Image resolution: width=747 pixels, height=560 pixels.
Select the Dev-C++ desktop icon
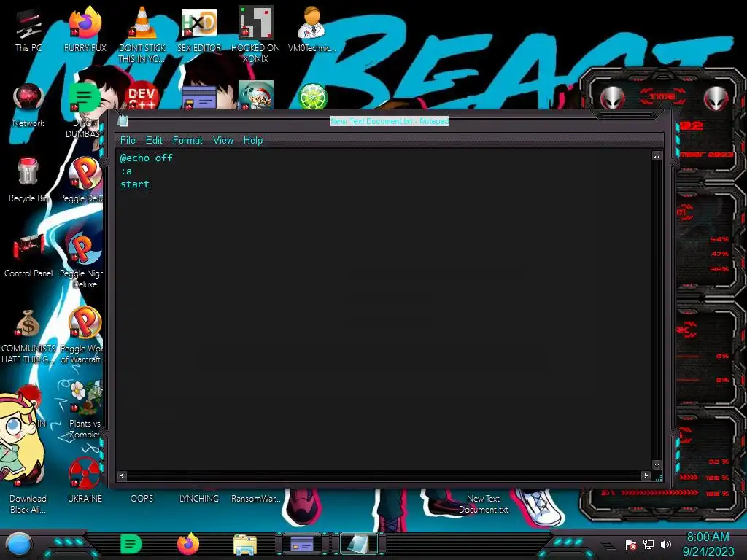pyautogui.click(x=142, y=97)
